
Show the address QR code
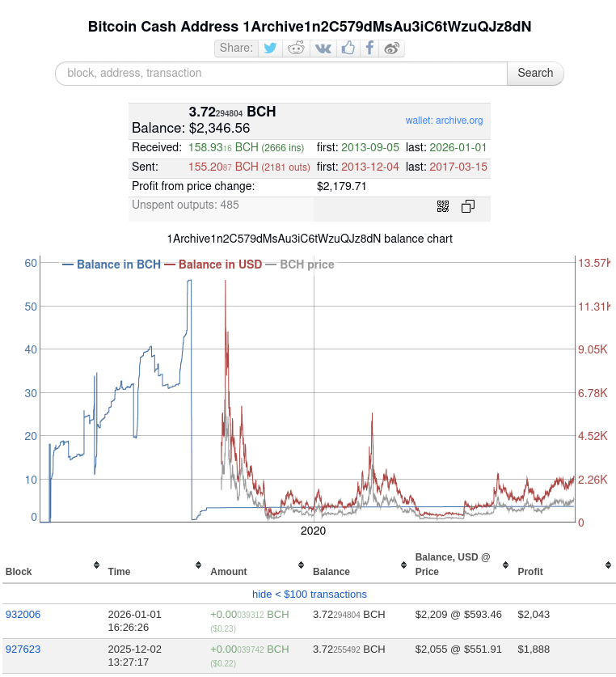(443, 207)
